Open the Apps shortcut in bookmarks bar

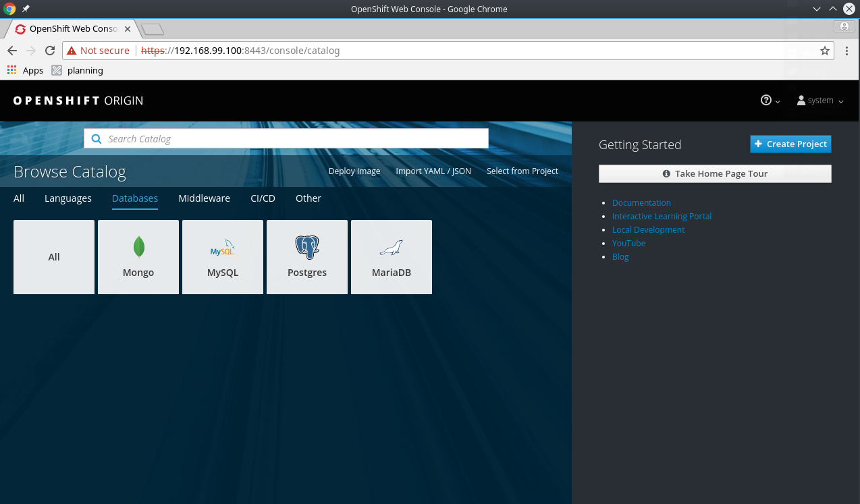point(25,70)
